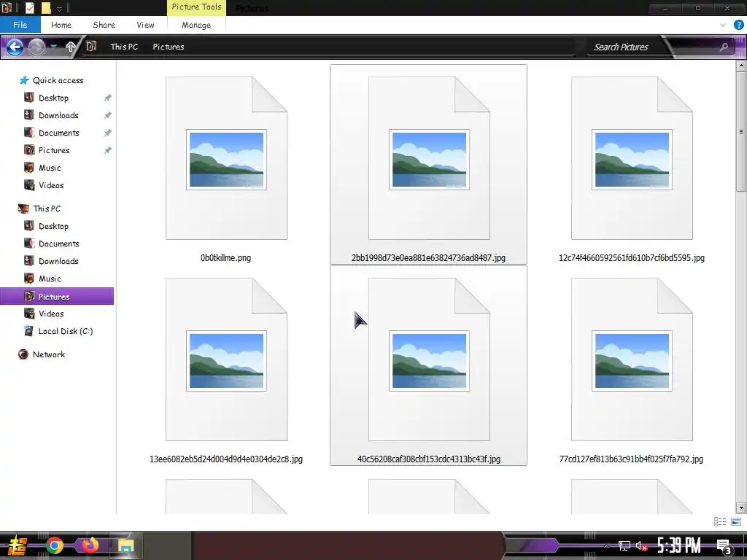Click the scrollbar down arrow
The width and height of the screenshot is (747, 560).
741,507
